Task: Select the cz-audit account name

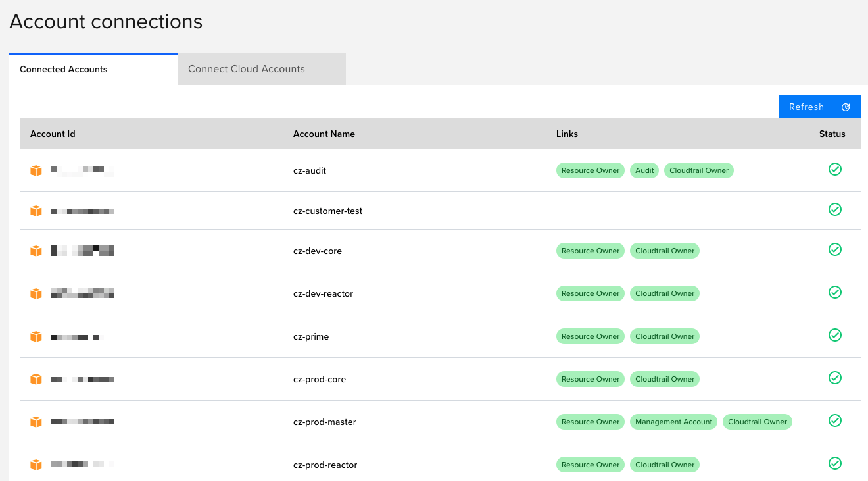Action: 310,171
